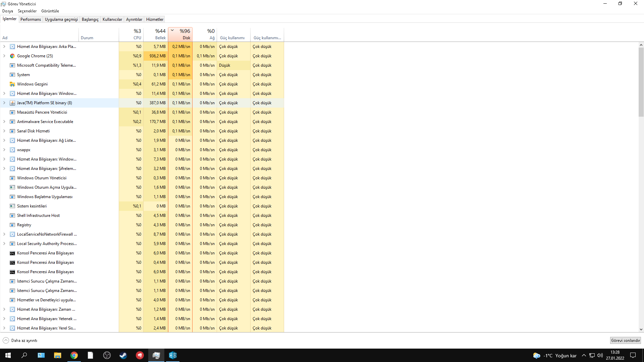
Task: Switch to the Performans tab
Action: [x=31, y=19]
